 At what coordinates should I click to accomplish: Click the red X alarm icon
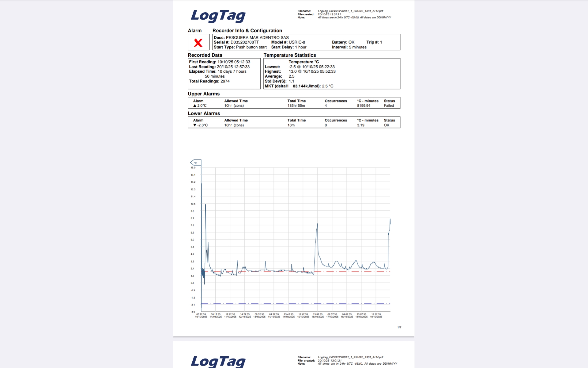click(x=198, y=42)
